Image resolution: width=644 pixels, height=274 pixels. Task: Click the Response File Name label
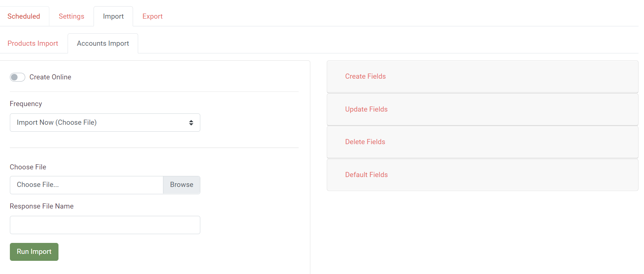click(42, 206)
